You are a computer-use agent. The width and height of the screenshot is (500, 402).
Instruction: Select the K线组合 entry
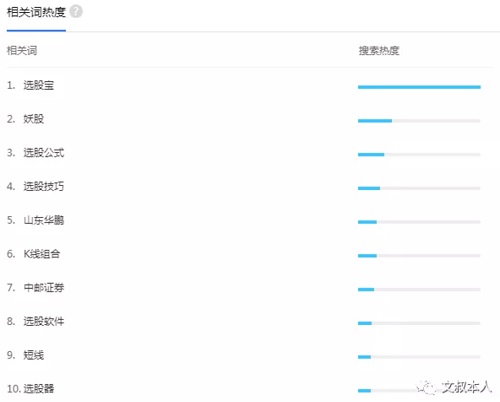pyautogui.click(x=42, y=254)
